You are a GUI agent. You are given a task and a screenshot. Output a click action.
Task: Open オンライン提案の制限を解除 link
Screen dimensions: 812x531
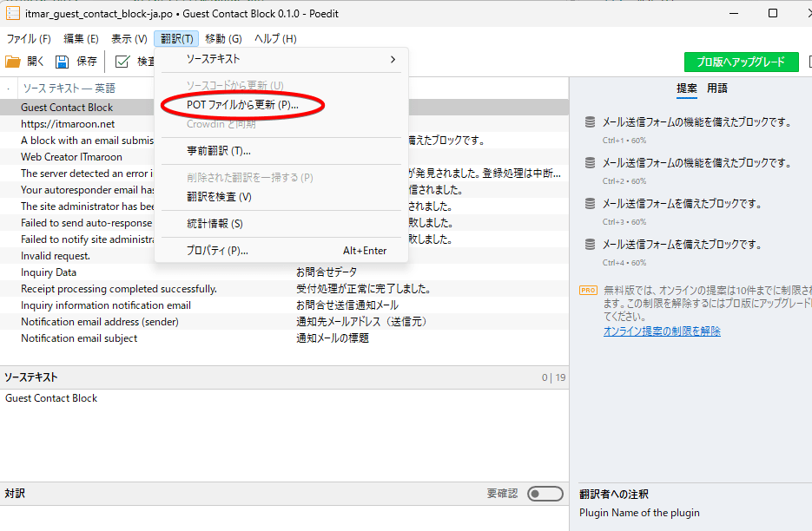point(662,331)
